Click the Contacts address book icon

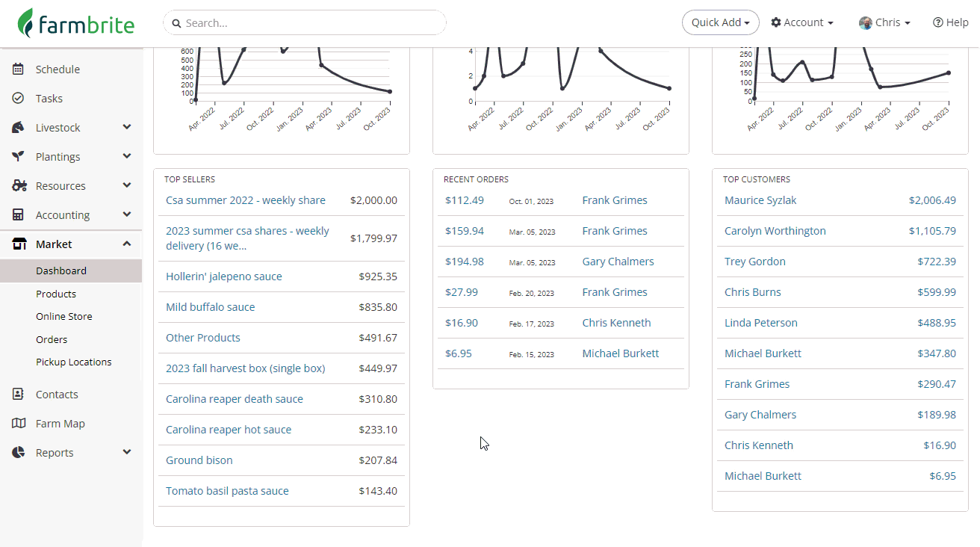point(19,395)
